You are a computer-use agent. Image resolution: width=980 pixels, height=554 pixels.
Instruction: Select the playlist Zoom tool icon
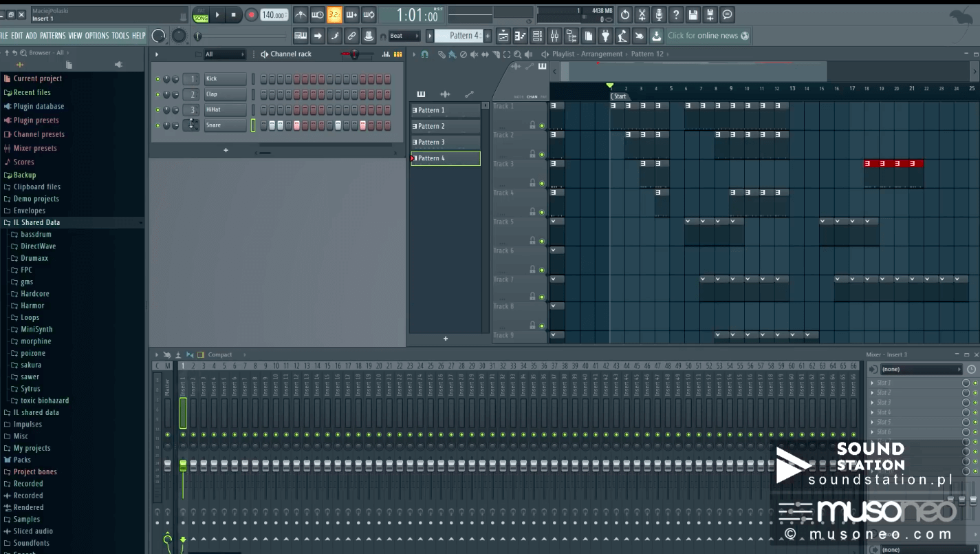517,54
